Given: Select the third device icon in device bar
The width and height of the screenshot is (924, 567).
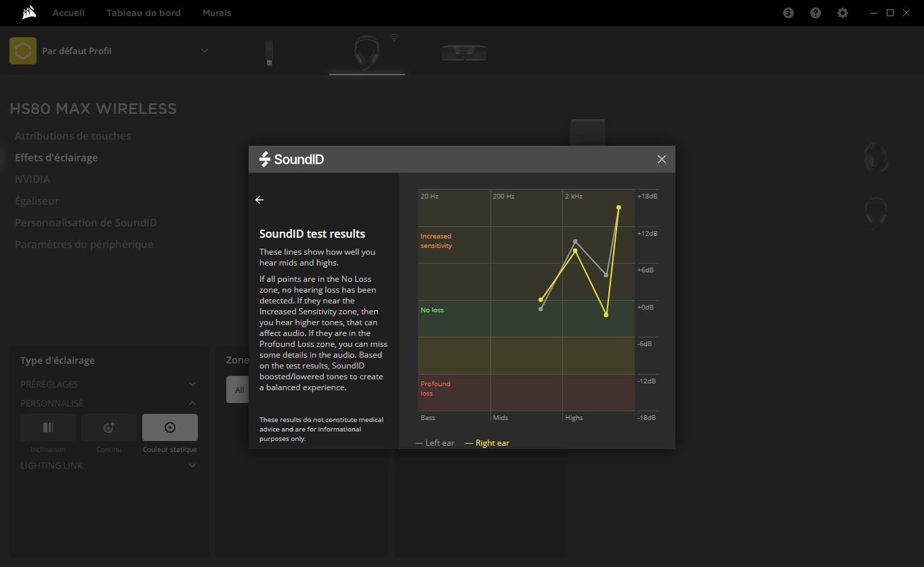Looking at the screenshot, I should coord(464,53).
